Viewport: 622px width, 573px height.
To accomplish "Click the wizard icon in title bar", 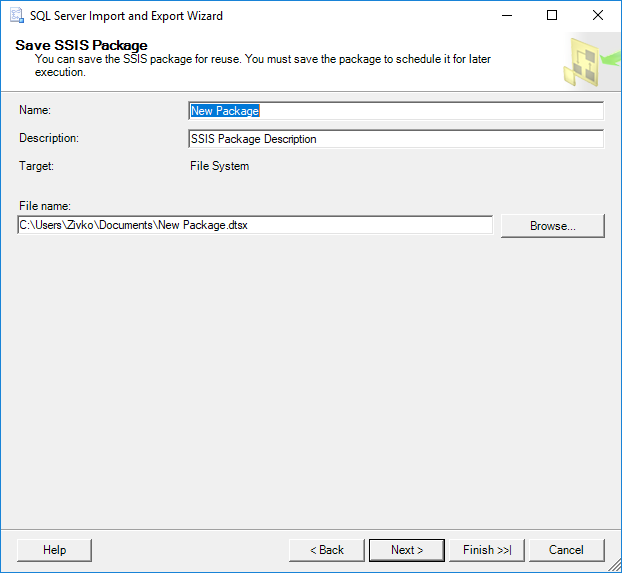I will [17, 15].
